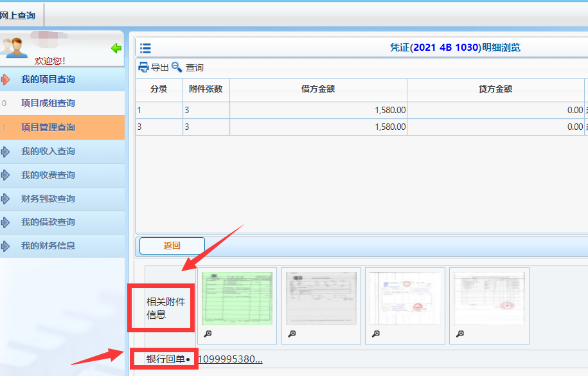Expand 我的收入查询 sidebar section

(x=48, y=152)
